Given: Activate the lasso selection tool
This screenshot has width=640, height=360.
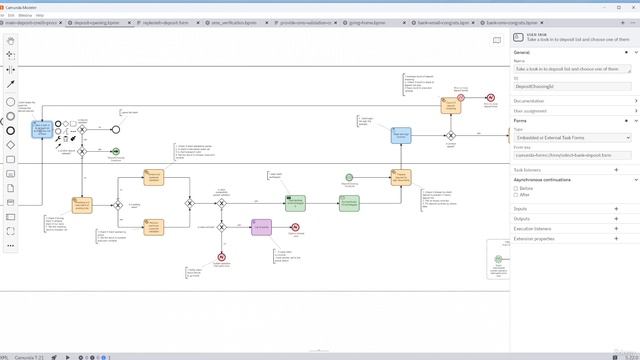Looking at the screenshot, I should (x=11, y=55).
